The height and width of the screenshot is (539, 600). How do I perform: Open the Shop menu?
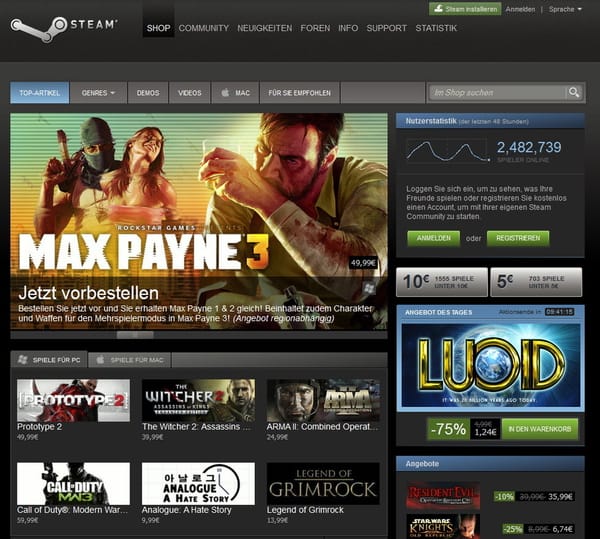(x=158, y=28)
